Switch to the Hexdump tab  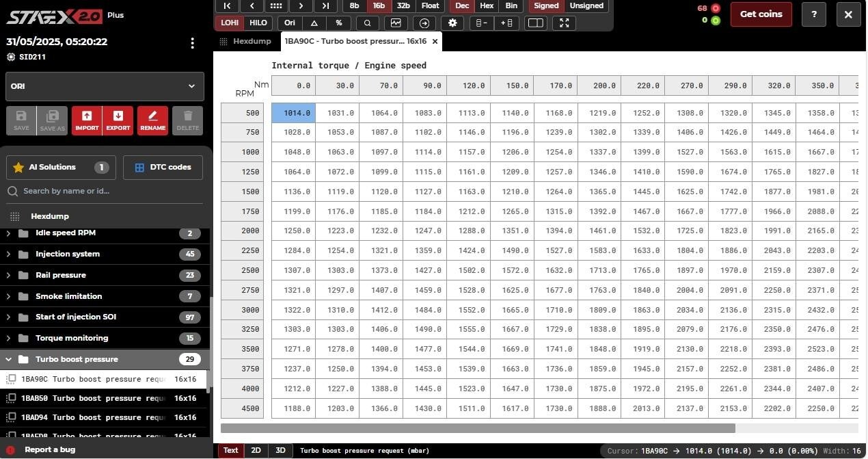[x=245, y=41]
